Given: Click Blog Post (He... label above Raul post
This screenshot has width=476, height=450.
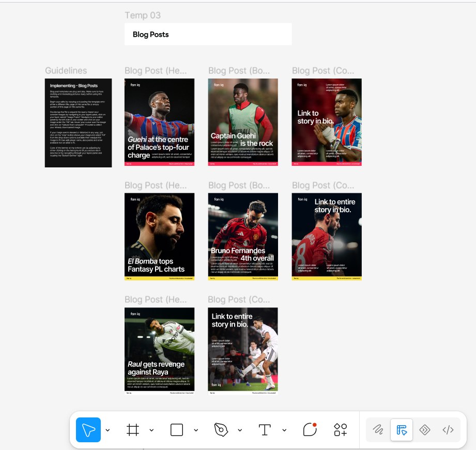Looking at the screenshot, I should click(x=156, y=300).
